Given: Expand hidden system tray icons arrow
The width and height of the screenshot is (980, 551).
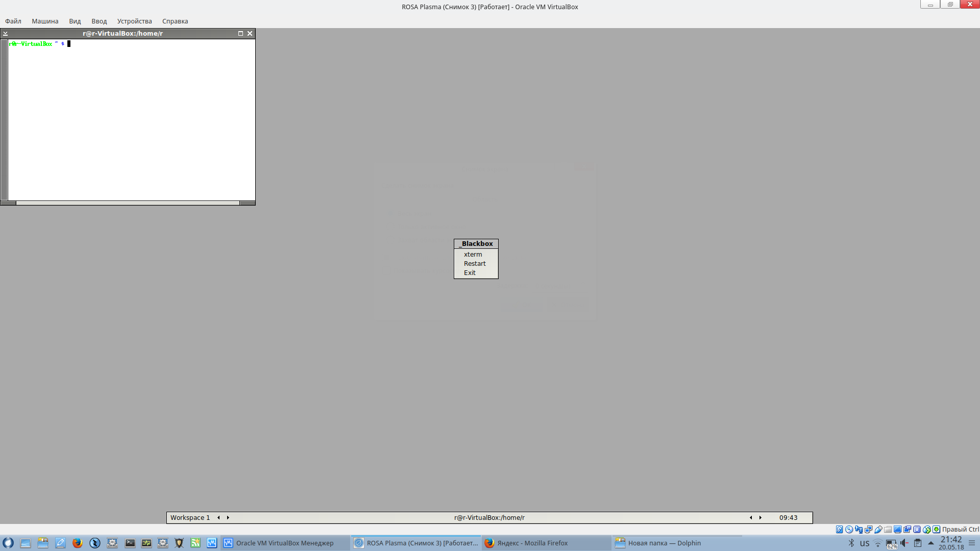Looking at the screenshot, I should point(931,543).
